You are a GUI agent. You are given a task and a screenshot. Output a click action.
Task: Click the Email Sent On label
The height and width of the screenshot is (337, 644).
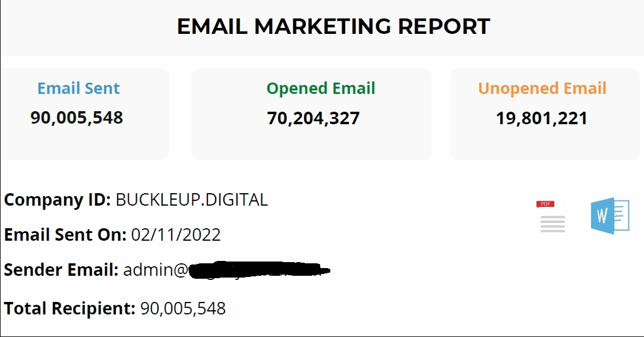65,235
